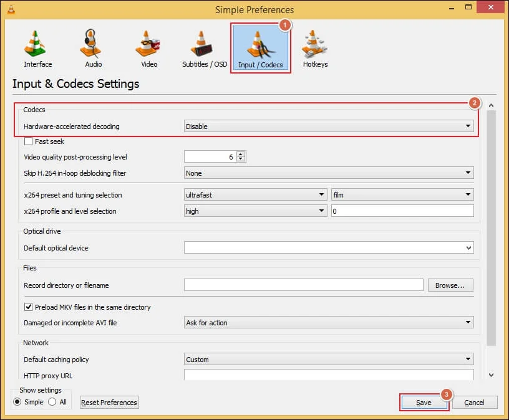Image resolution: width=509 pixels, height=420 pixels.
Task: Open the x264 preset ultrafast dropdown
Action: (x=255, y=195)
